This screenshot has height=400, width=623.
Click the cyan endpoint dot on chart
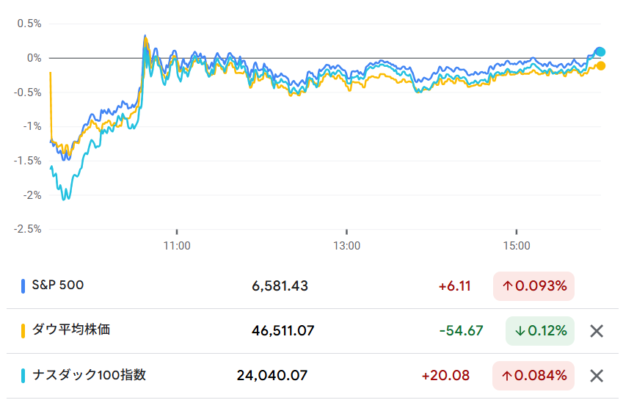tap(600, 51)
